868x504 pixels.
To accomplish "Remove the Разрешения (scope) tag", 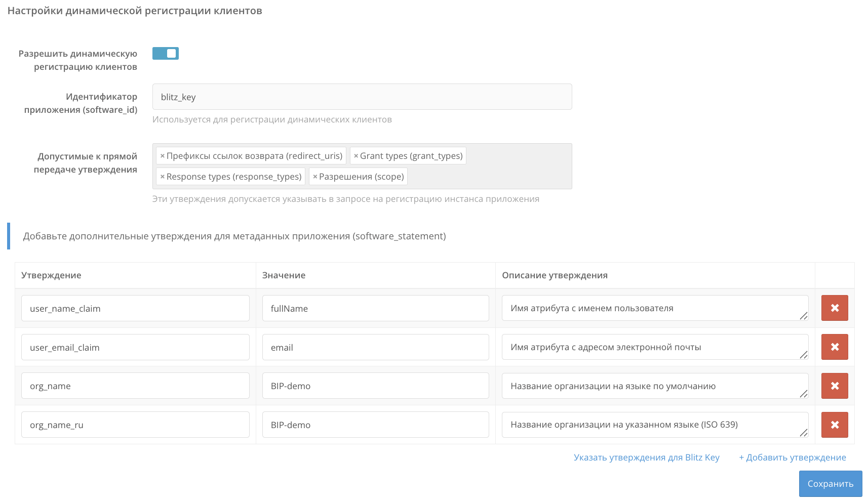I will pos(315,177).
